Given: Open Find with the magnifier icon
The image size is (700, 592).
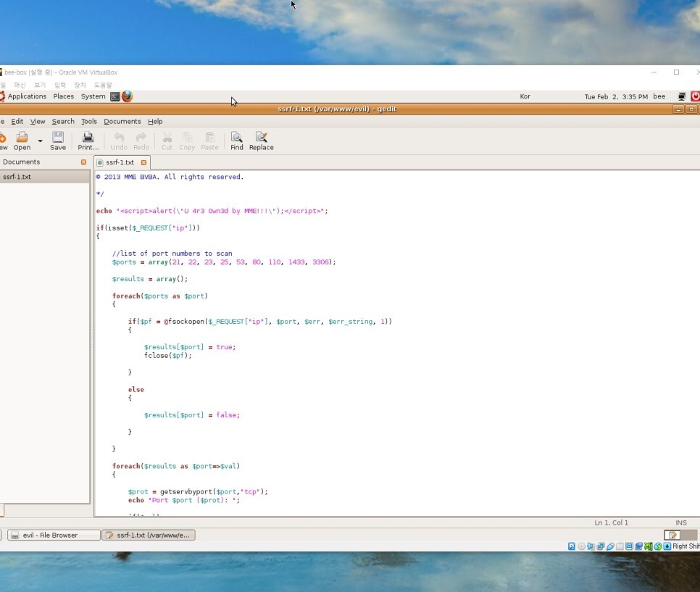Looking at the screenshot, I should click(x=237, y=141).
